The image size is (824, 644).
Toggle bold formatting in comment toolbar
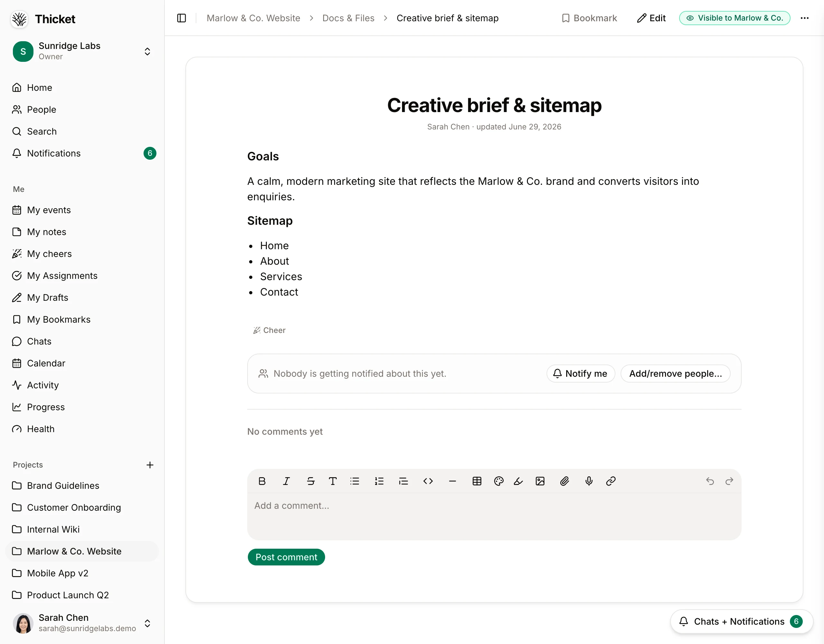click(262, 481)
